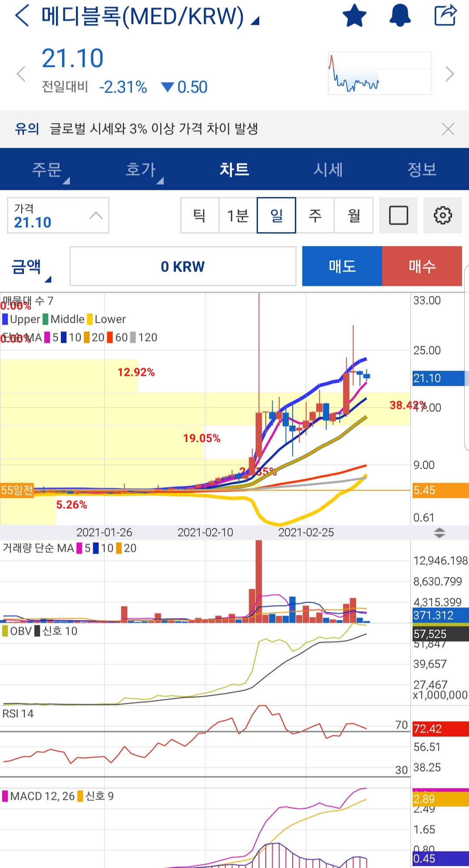The height and width of the screenshot is (868, 469).
Task: Tap the green Middle band legend swatch
Action: [x=46, y=319]
